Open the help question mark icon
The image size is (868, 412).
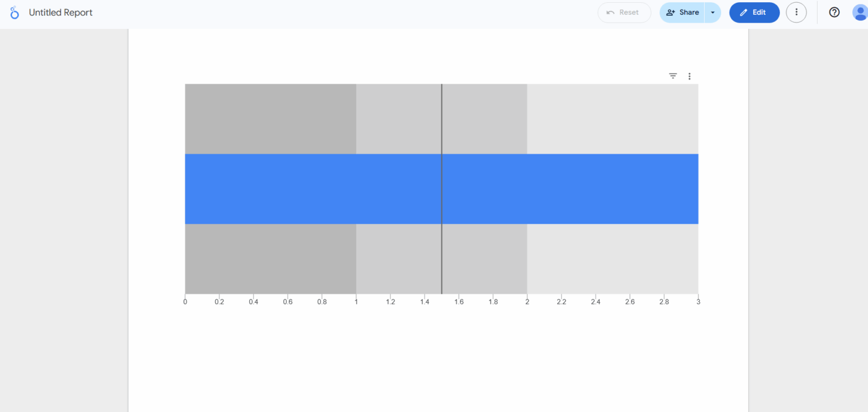point(834,12)
